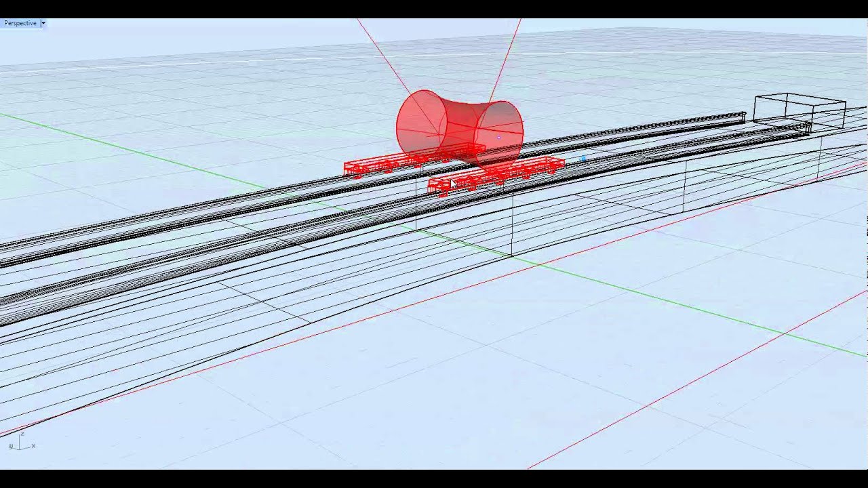
Task: Select the front red cart frame
Action: click(x=496, y=176)
